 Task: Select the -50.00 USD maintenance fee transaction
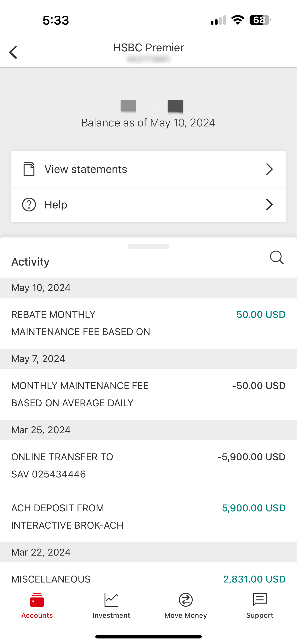pyautogui.click(x=148, y=394)
